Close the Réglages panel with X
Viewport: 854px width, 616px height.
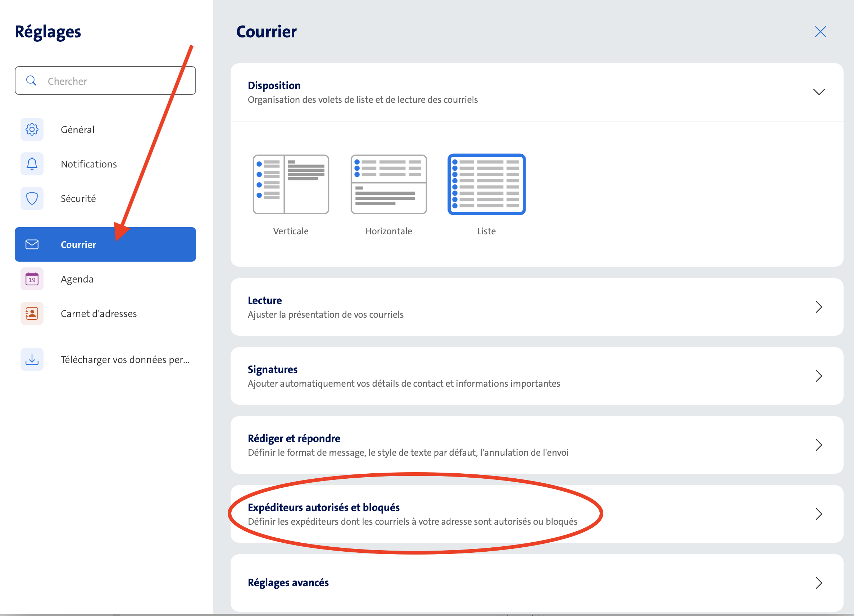(x=820, y=32)
